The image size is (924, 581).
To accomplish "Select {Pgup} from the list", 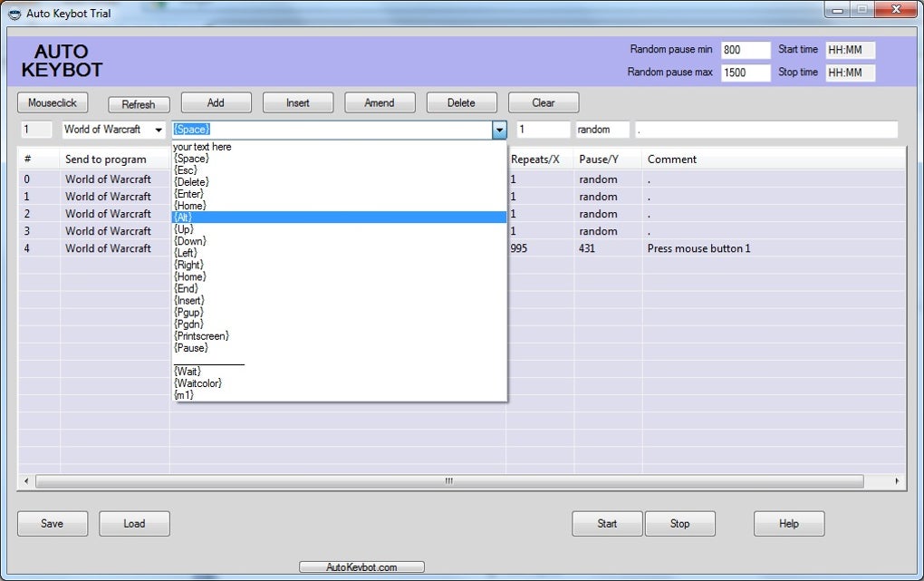I will [340, 312].
